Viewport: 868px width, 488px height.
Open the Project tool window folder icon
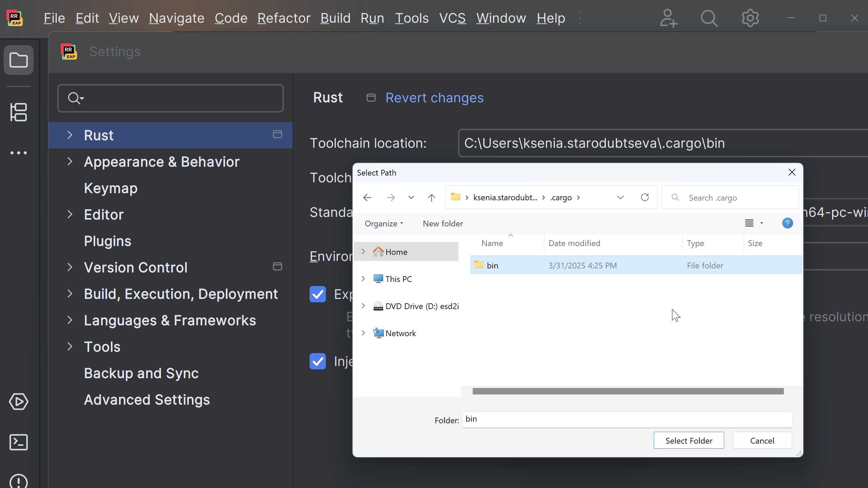pyautogui.click(x=19, y=60)
